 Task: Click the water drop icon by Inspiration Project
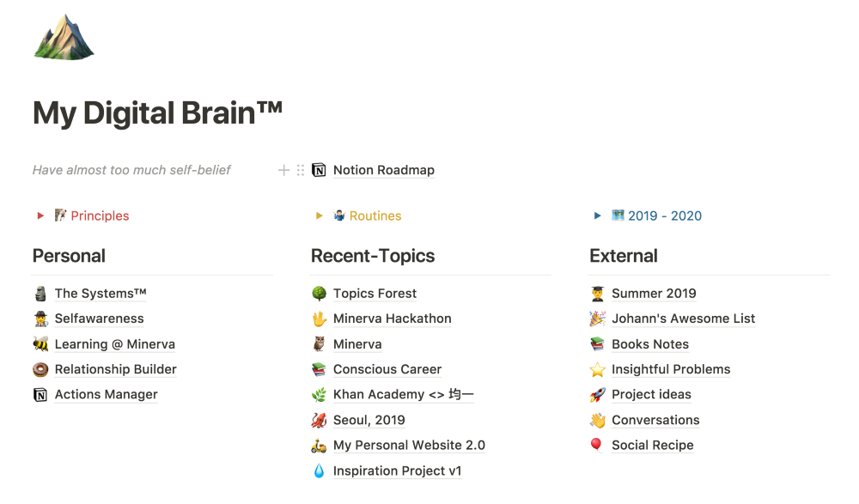319,471
